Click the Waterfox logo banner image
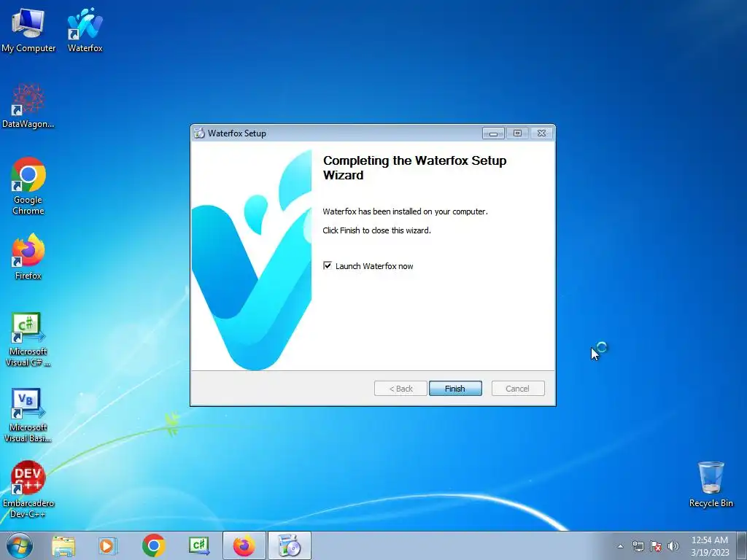 click(252, 256)
